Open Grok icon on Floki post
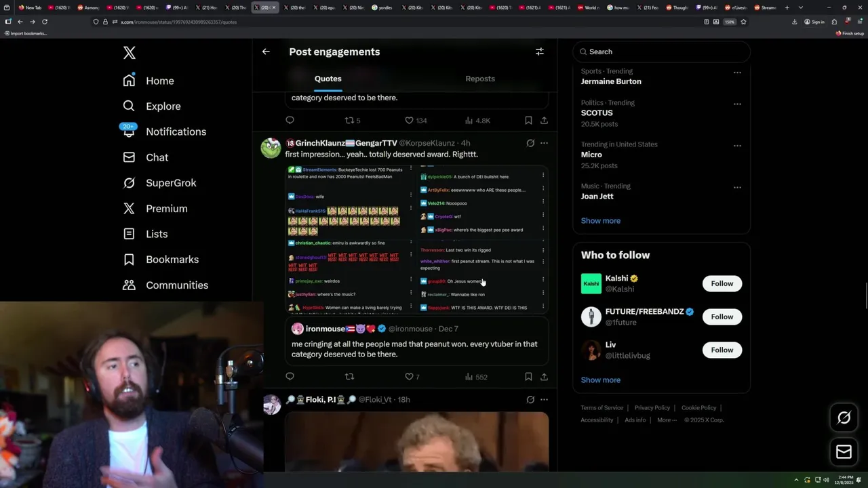 coord(530,399)
